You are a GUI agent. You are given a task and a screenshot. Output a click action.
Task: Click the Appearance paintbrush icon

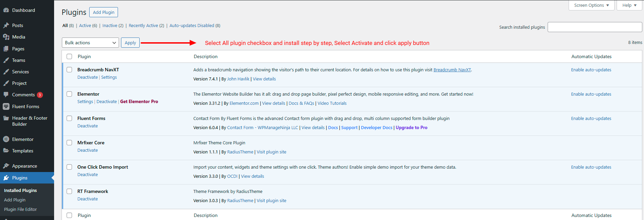coord(6,166)
